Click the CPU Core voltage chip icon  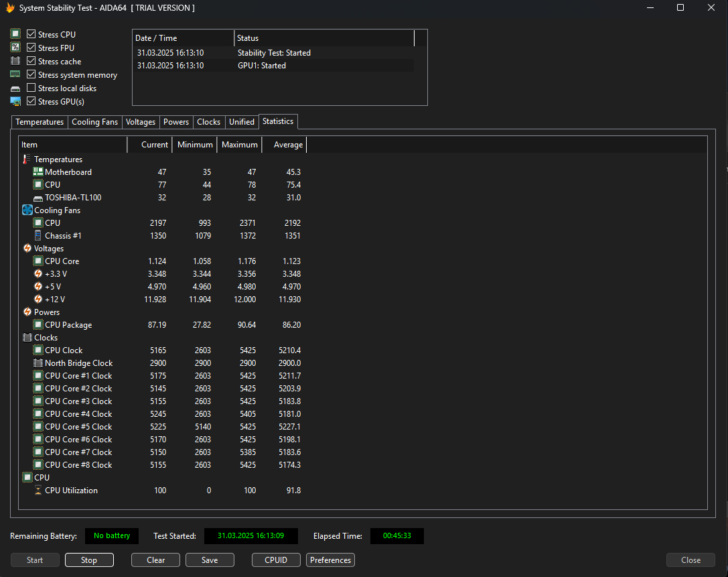pos(38,261)
